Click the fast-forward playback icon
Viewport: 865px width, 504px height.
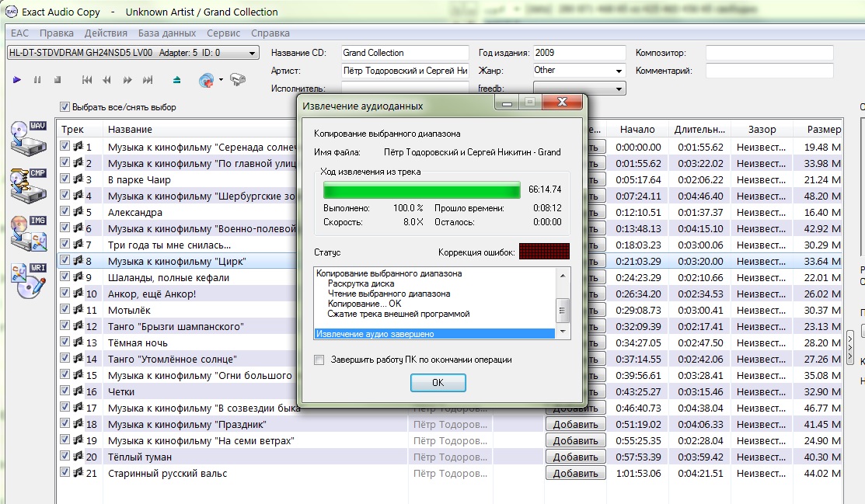coord(127,80)
